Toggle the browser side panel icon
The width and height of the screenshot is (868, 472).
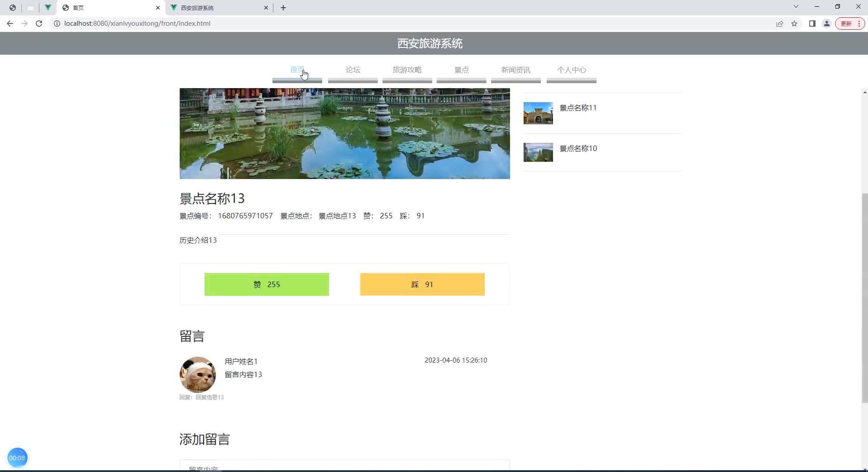(812, 24)
